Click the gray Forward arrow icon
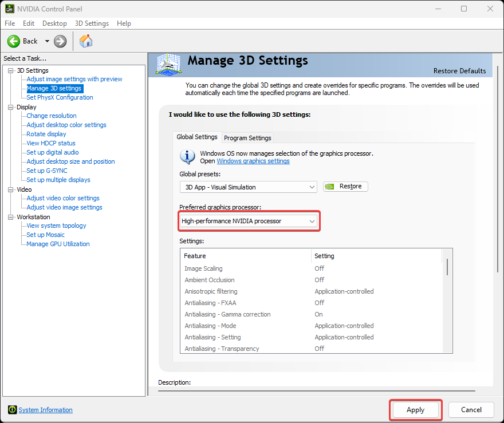 [x=60, y=41]
